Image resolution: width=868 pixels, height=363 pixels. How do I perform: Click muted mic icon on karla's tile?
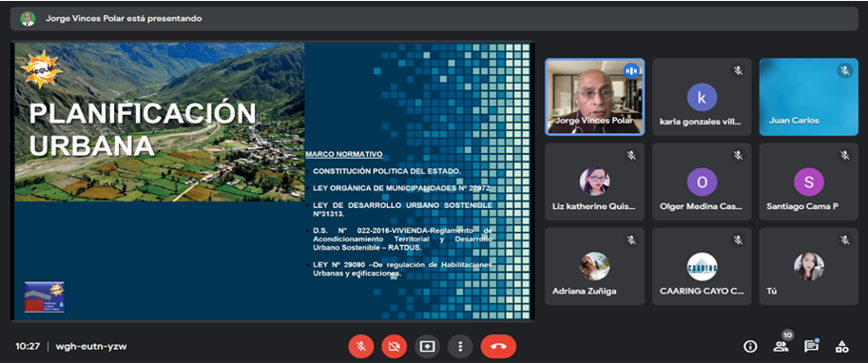[738, 71]
